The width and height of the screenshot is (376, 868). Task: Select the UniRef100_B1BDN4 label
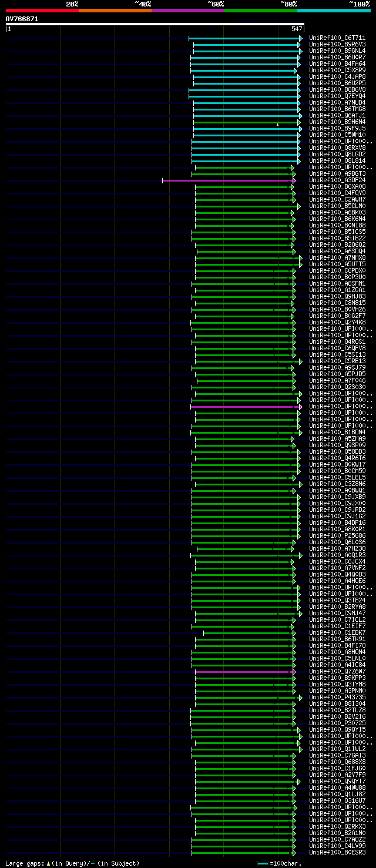click(337, 433)
